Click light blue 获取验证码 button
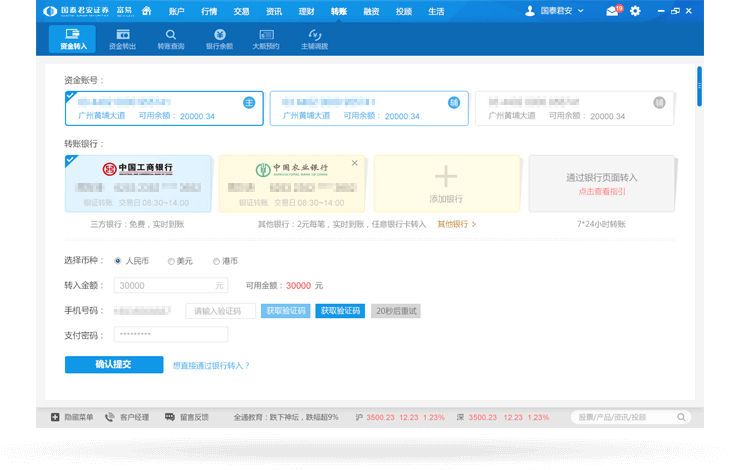The width and height of the screenshot is (740, 470). (286, 311)
